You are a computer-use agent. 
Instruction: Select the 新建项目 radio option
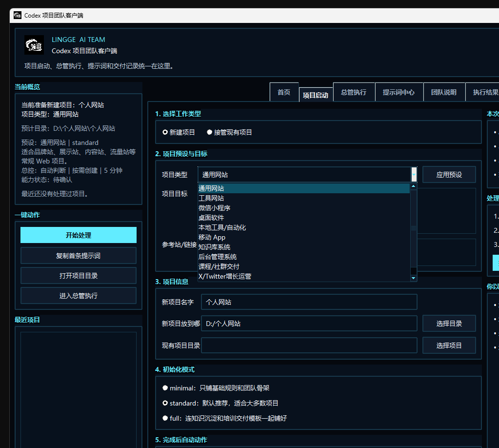179,132
